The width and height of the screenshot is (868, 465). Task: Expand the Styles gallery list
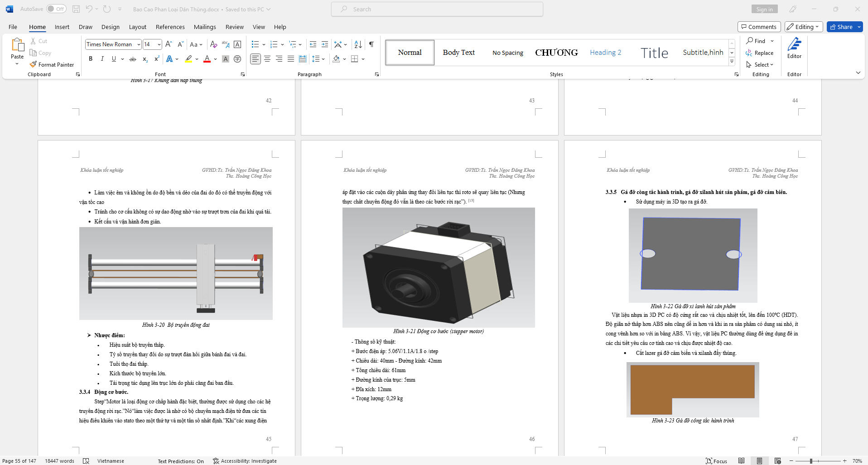point(732,62)
